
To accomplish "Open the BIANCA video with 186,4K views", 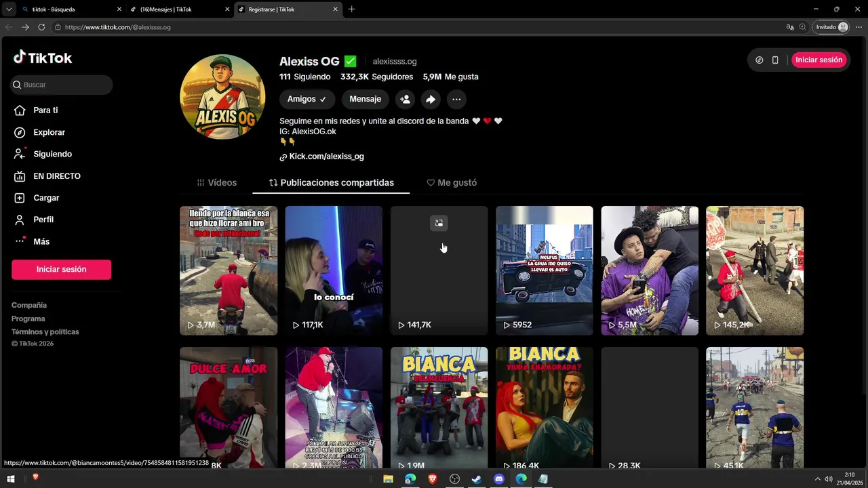I will click(545, 407).
